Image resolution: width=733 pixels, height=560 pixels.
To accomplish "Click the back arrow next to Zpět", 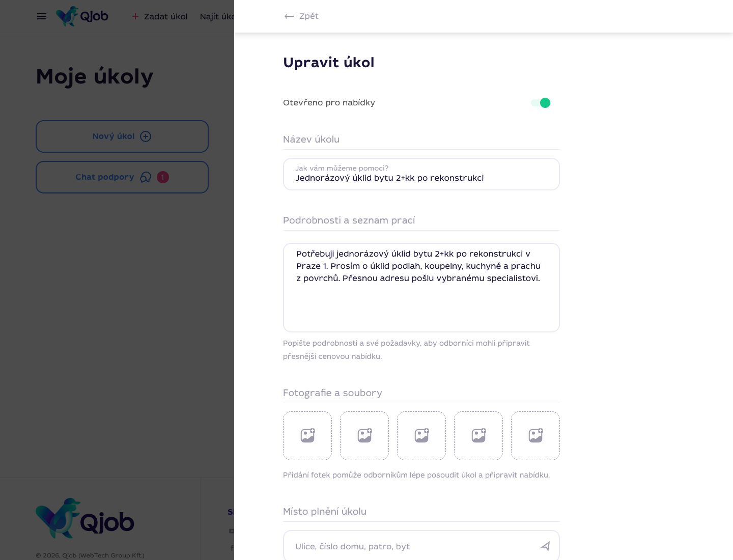I will pyautogui.click(x=289, y=16).
